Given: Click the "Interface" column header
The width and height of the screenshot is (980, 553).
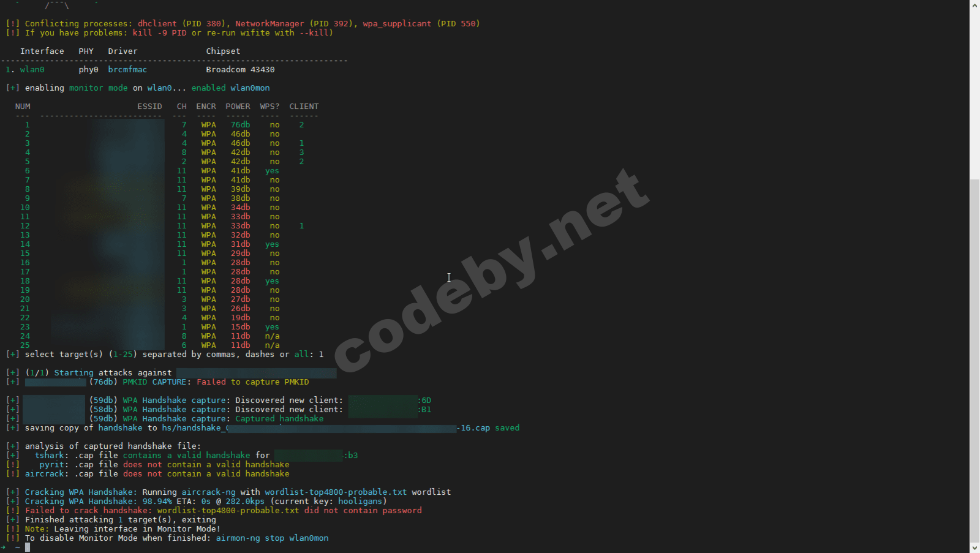Looking at the screenshot, I should (42, 51).
